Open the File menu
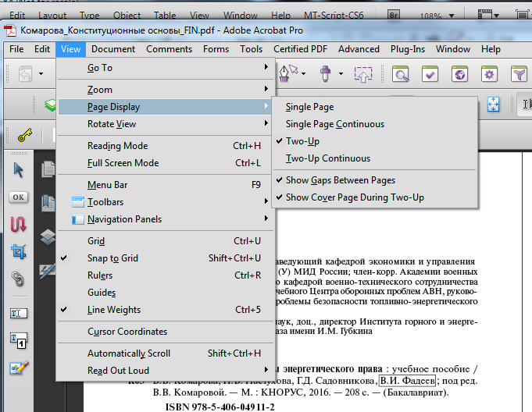The height and width of the screenshot is (412, 532). pyautogui.click(x=16, y=49)
